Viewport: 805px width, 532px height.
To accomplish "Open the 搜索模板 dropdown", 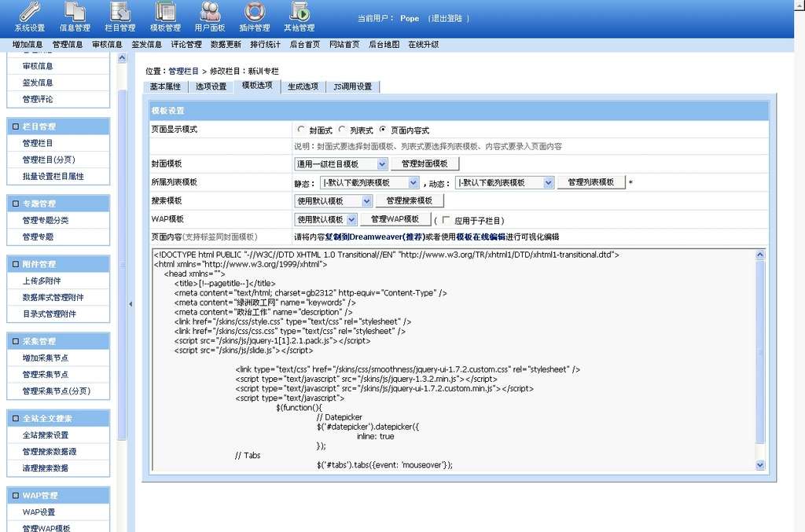I will pos(333,201).
